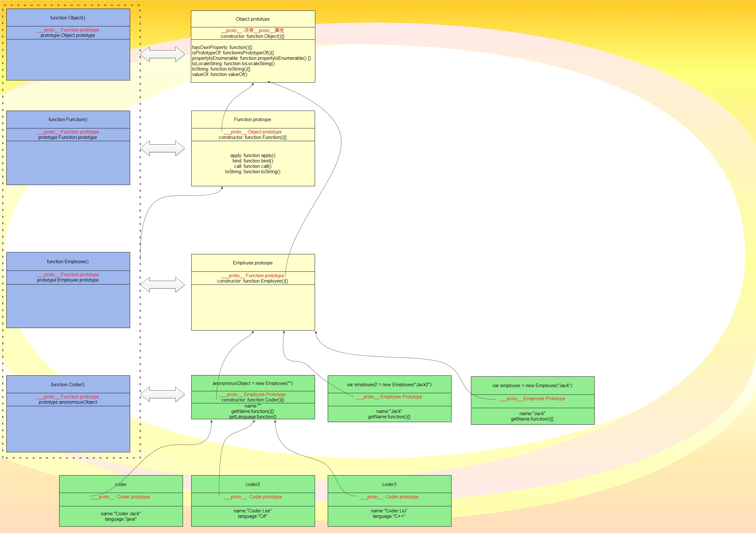Click the coder3 box title
The height and width of the screenshot is (534, 756).
[389, 484]
